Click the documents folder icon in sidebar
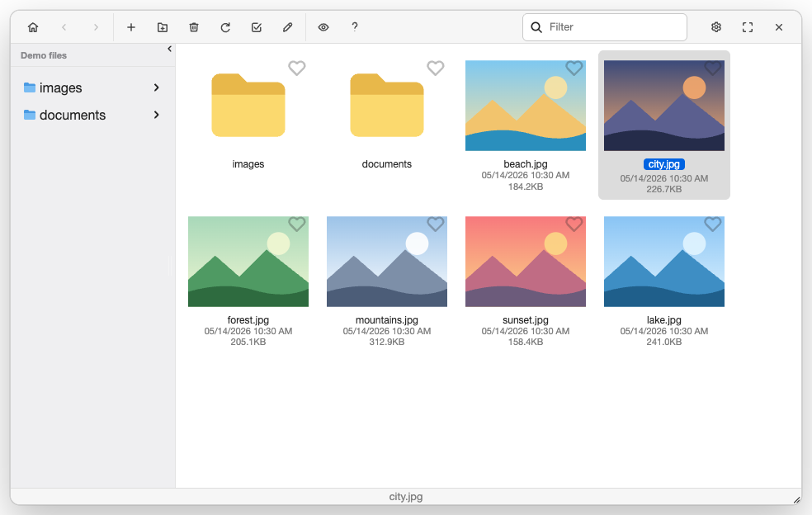The width and height of the screenshot is (812, 515). pyautogui.click(x=30, y=115)
